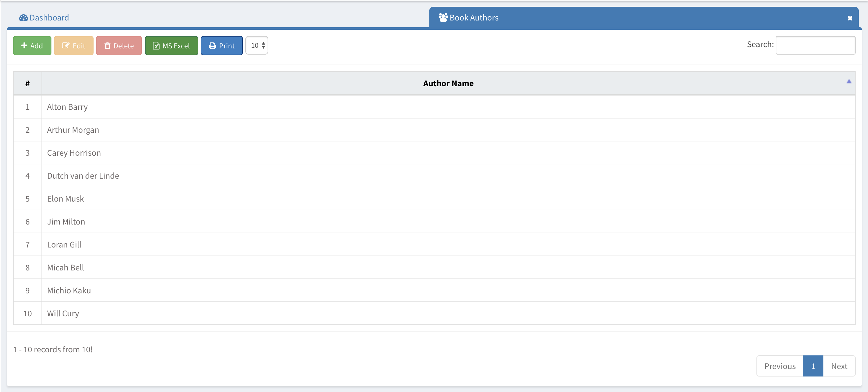Click the Delete trash icon button

tap(107, 46)
